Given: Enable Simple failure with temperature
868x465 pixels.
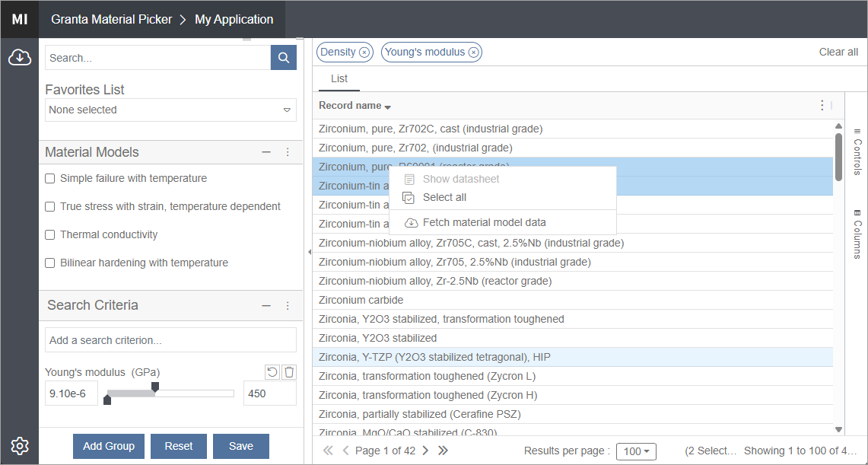Looking at the screenshot, I should click(49, 178).
